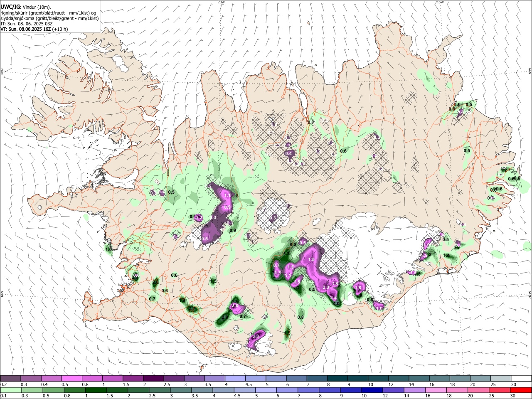The image size is (532, 399).
Task: Pick the violet 12–14 rain legend swatch
Action: pyautogui.click(x=394, y=390)
